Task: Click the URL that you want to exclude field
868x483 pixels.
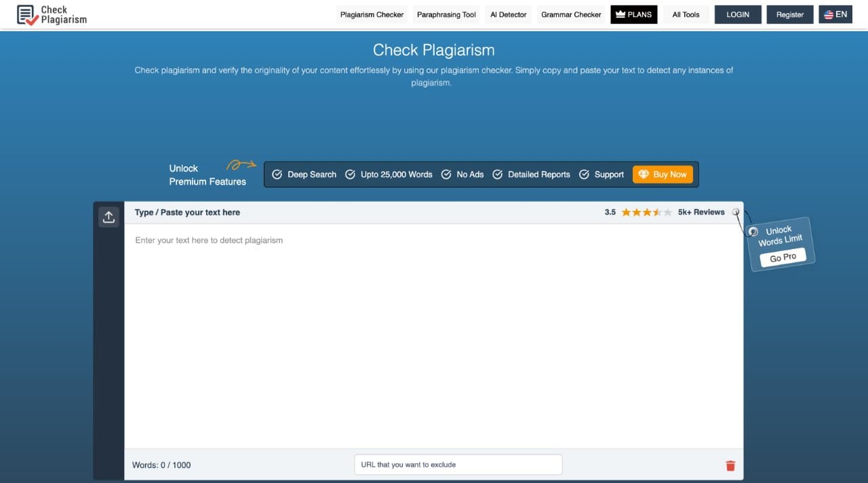Action: click(x=458, y=465)
